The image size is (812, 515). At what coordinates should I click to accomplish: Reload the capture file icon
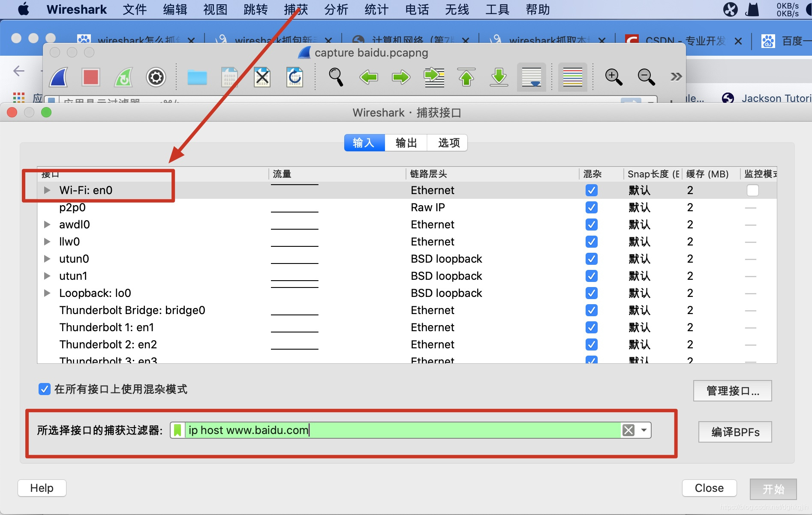click(x=295, y=78)
